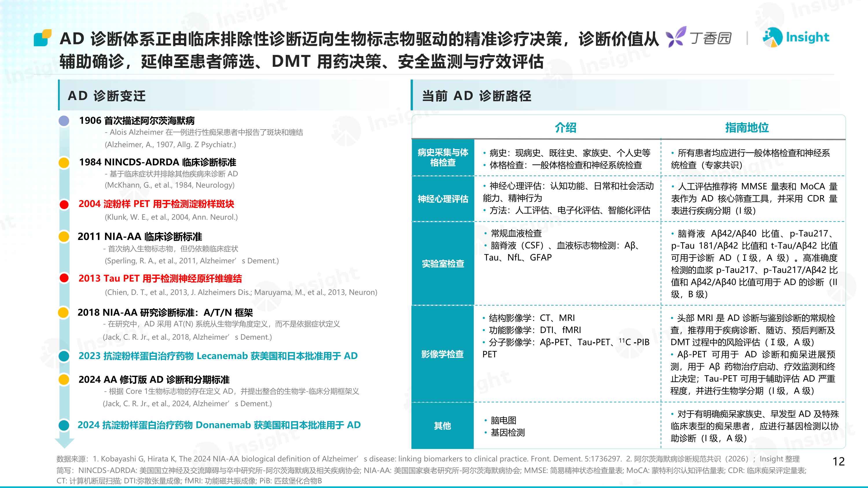This screenshot has height=488, width=868.
Task: Click the Insight logo at top right
Action: [x=796, y=37]
